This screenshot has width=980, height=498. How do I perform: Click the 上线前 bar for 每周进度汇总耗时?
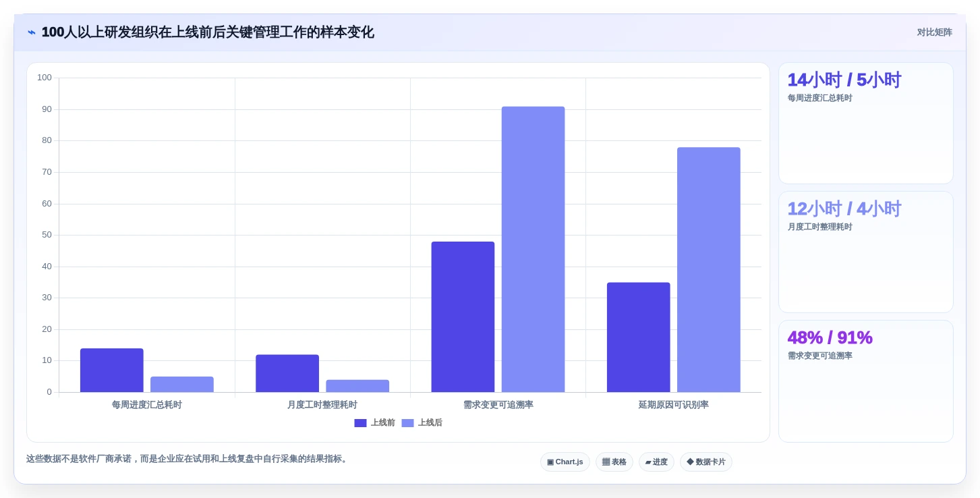112,370
